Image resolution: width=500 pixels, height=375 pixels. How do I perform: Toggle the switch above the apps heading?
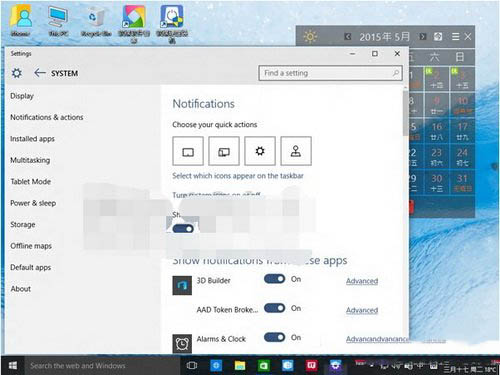pyautogui.click(x=183, y=229)
